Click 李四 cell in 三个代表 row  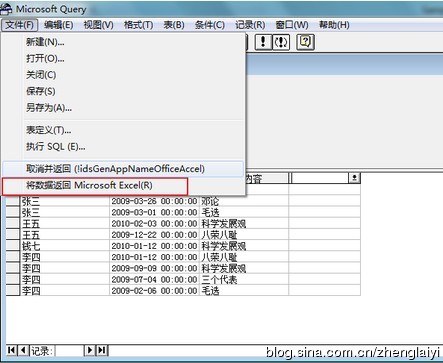[x=65, y=279]
